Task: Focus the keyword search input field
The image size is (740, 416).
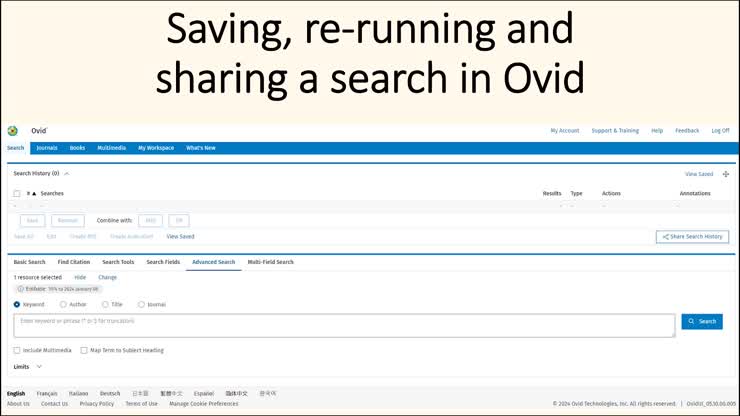Action: pyautogui.click(x=345, y=326)
